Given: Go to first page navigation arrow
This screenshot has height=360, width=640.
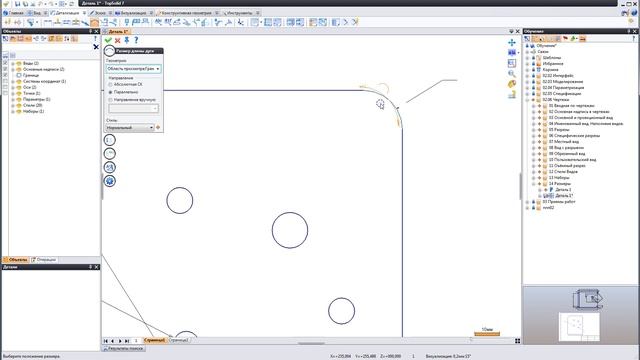Looking at the screenshot, I should point(106,340).
